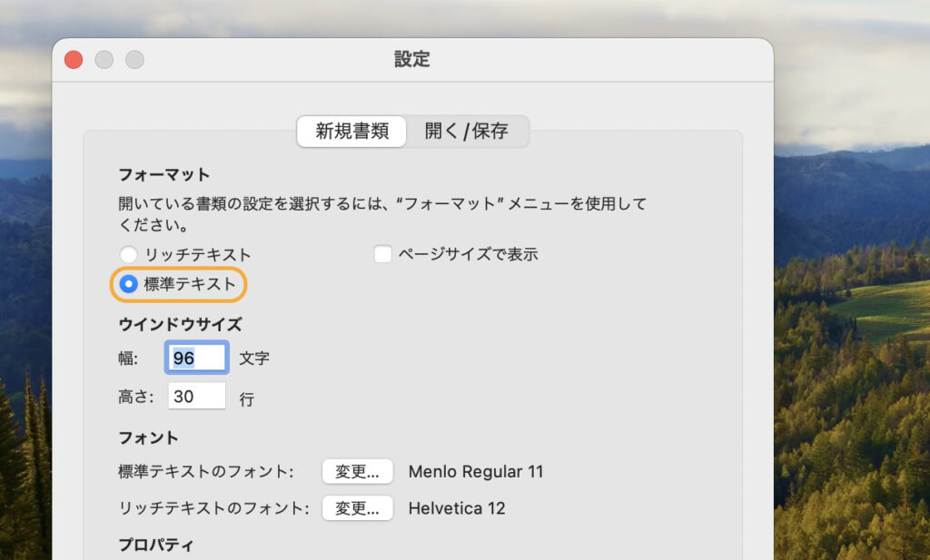The width and height of the screenshot is (930, 560).
Task: Click the フォーマット section heading
Action: 163,174
